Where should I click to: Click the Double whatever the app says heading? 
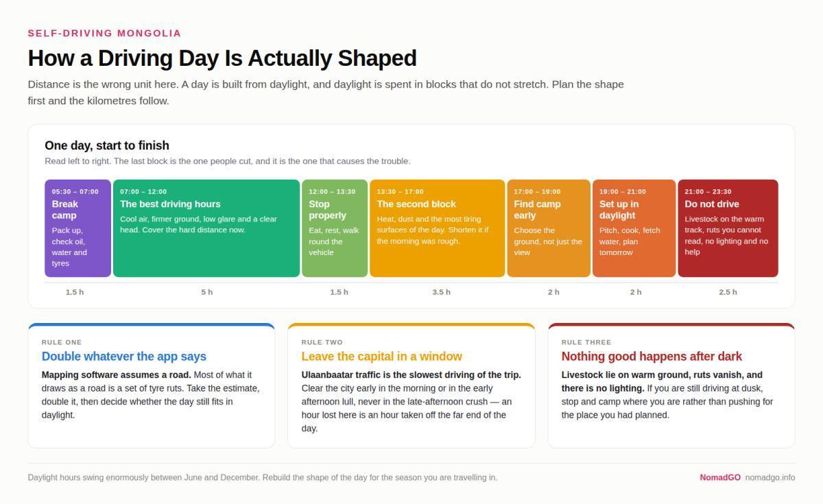(124, 357)
